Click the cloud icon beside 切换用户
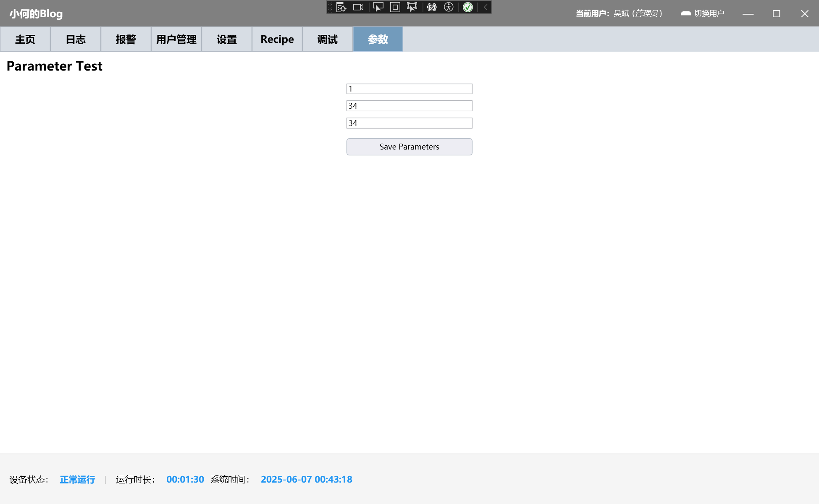The image size is (819, 504). 685,13
